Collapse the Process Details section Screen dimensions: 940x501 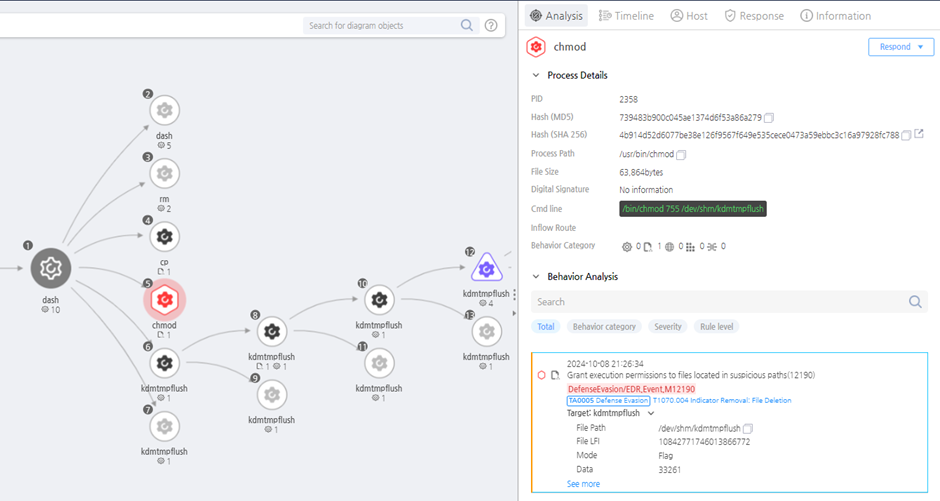coord(536,75)
